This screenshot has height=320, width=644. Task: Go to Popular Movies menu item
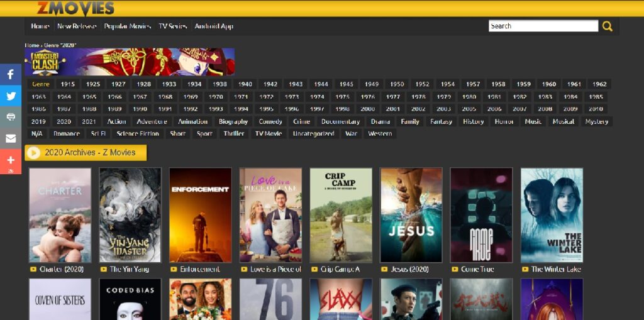[x=127, y=26]
